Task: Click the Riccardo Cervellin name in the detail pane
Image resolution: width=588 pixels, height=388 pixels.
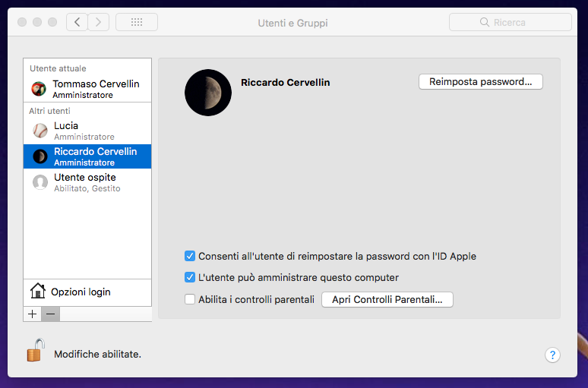Action: click(x=286, y=83)
